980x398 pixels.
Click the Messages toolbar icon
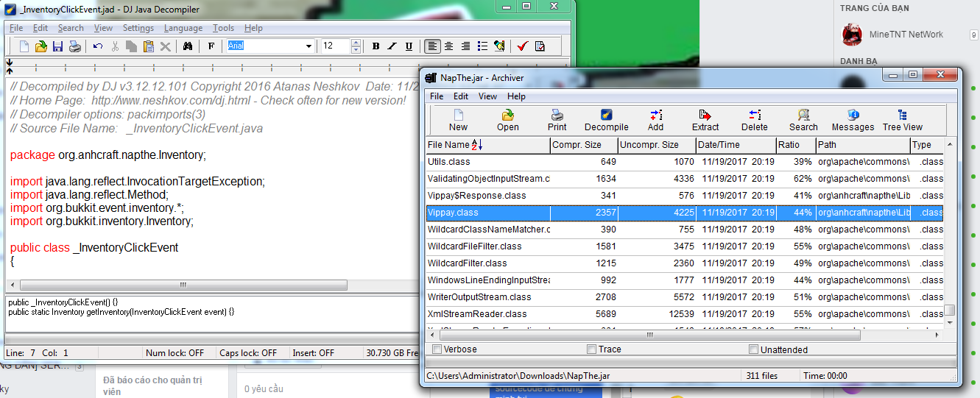(853, 120)
